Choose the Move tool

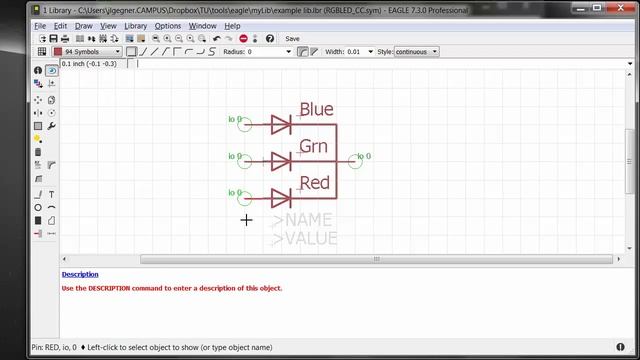click(38, 100)
